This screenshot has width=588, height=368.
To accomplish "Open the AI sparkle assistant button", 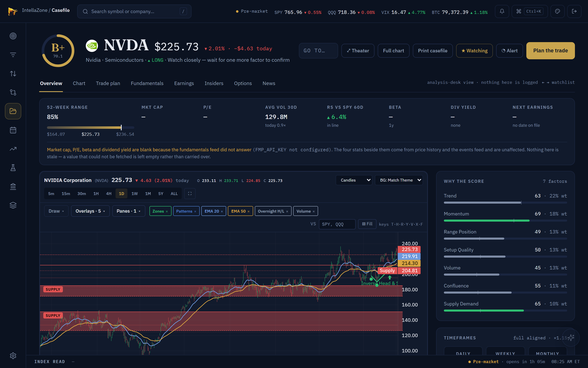I will click(571, 338).
